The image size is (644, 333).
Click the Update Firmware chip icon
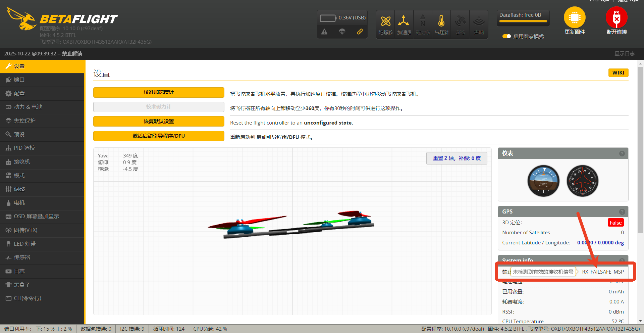(574, 18)
